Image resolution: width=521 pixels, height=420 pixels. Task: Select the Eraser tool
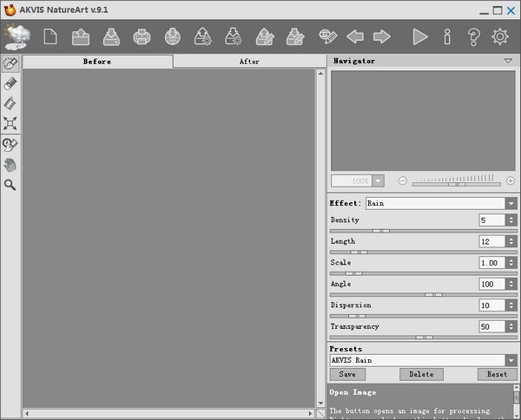tap(10, 83)
